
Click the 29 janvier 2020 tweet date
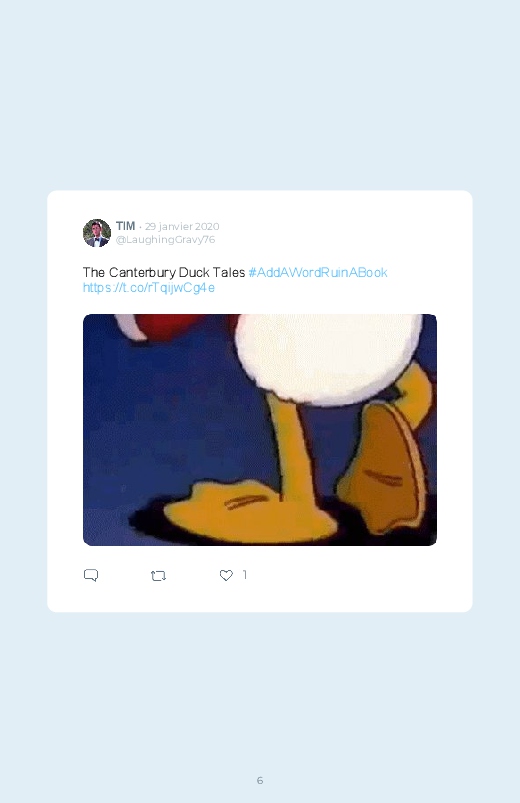(182, 226)
